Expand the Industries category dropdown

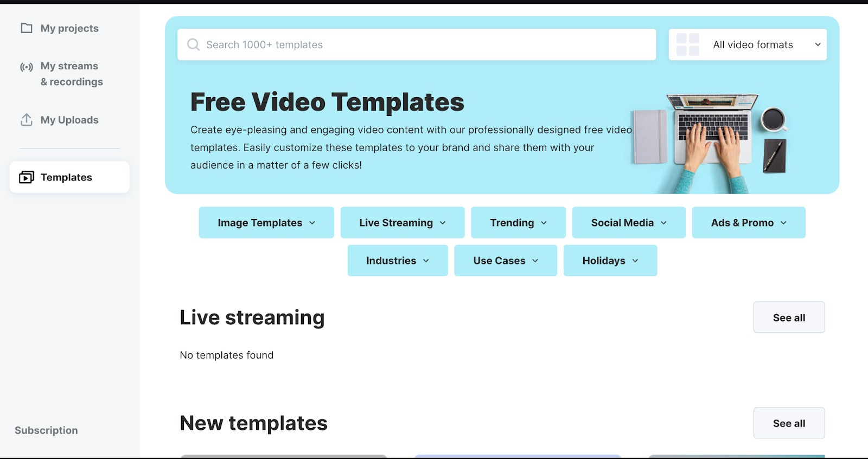tap(397, 261)
